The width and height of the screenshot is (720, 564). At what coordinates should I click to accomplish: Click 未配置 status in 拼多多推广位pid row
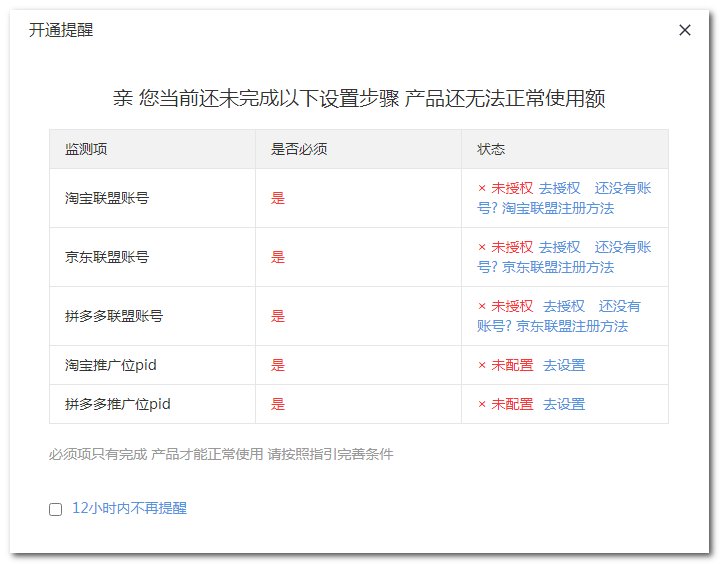[x=512, y=405]
